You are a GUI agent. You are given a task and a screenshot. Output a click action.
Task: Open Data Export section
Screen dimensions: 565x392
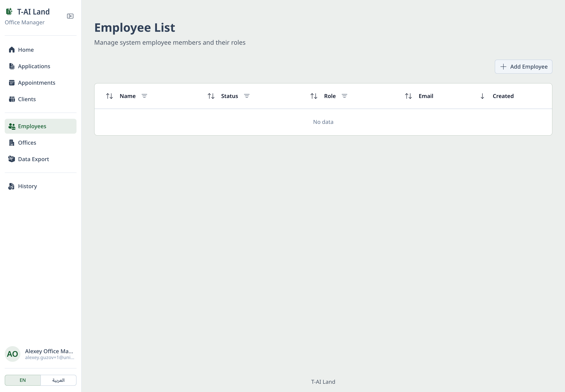pyautogui.click(x=41, y=159)
